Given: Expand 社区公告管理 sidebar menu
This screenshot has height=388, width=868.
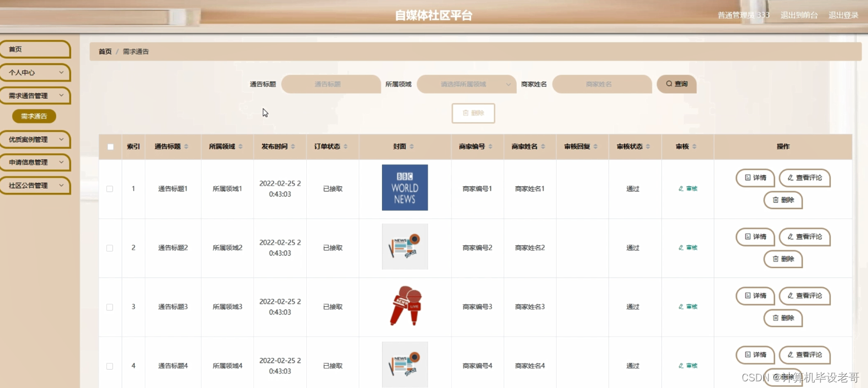Looking at the screenshot, I should coord(35,186).
